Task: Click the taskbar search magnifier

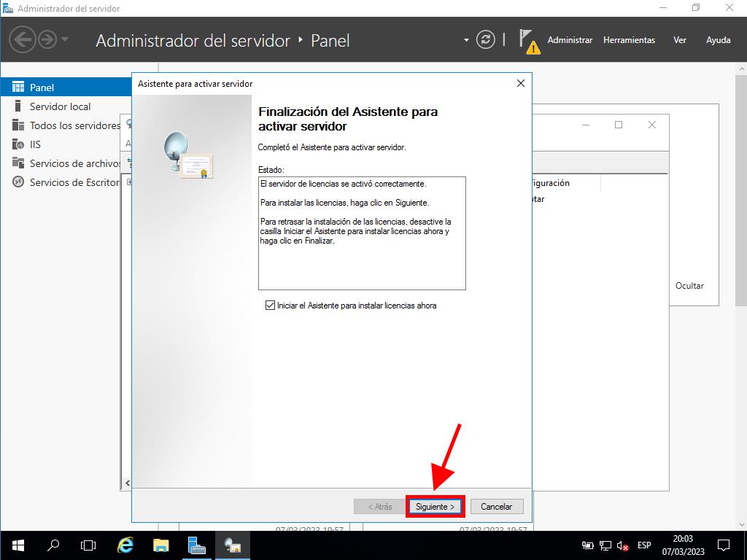Action: point(53,545)
